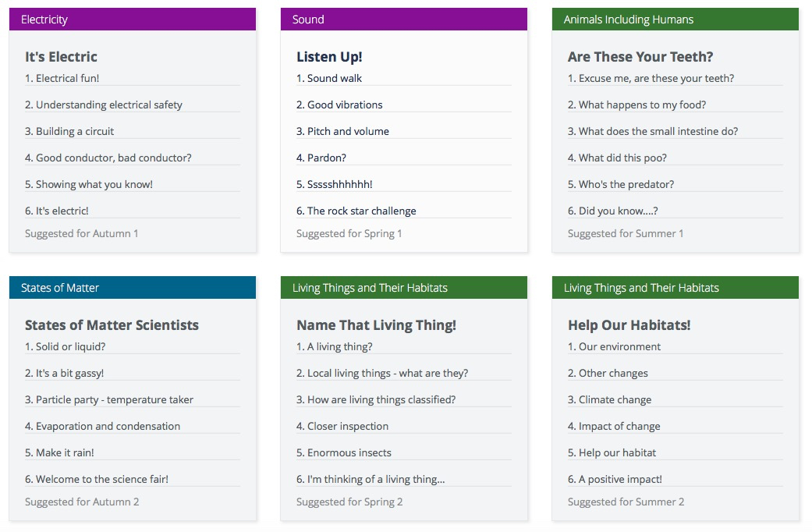This screenshot has height=532, width=812.
Task: Open 'How are living things classified?' lesson
Action: [376, 399]
